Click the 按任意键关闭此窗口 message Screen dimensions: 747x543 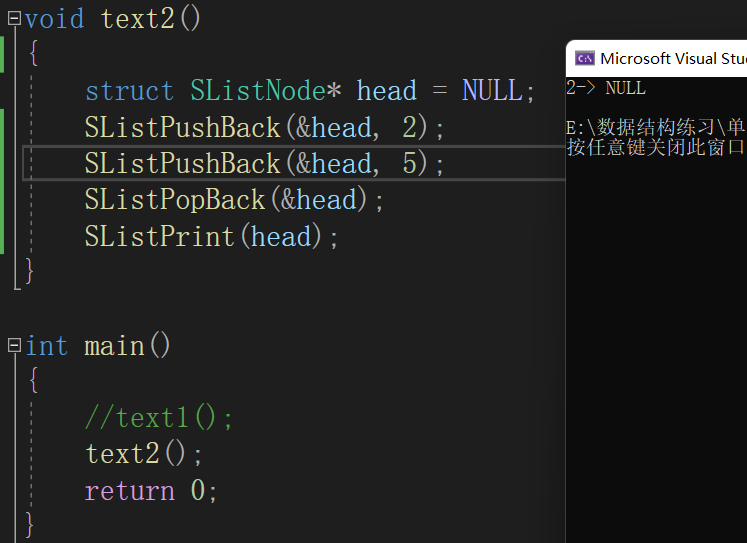(655, 147)
